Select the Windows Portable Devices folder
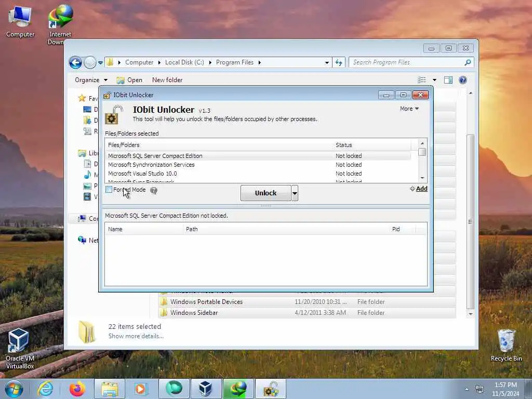Image resolution: width=532 pixels, height=399 pixels. pyautogui.click(x=307, y=302)
